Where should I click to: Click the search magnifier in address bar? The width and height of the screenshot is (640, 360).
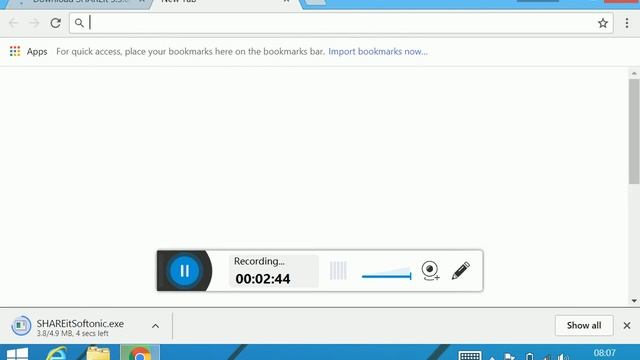point(79,23)
